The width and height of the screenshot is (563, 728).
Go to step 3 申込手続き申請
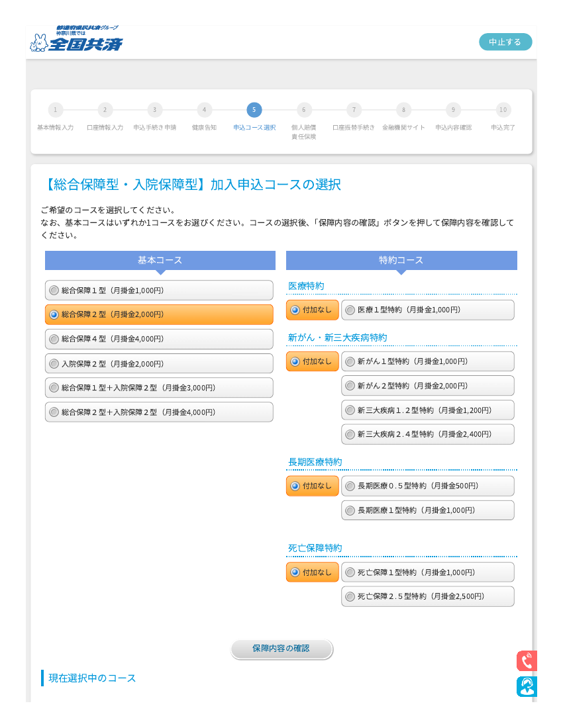point(155,116)
